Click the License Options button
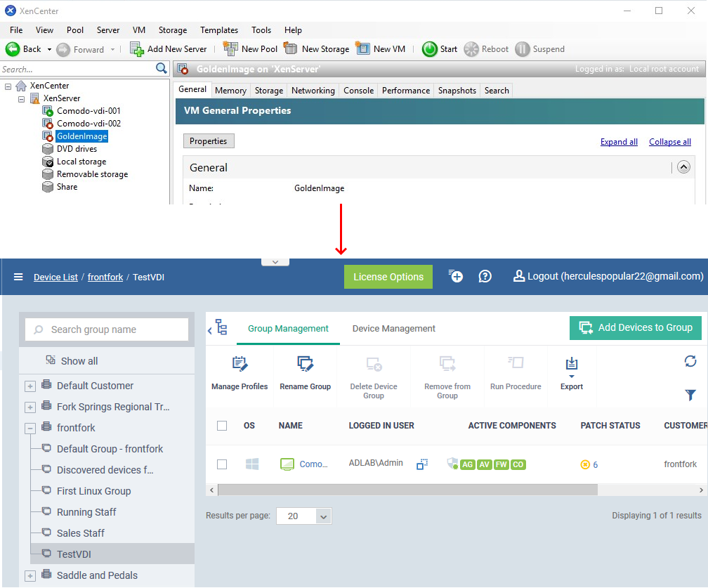Screen dimensions: 708x588 click(388, 277)
